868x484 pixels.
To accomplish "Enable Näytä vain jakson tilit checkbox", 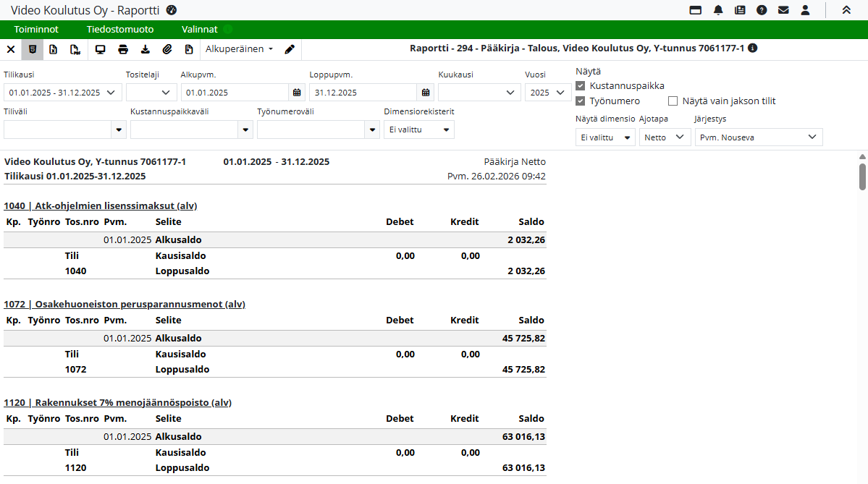I will [673, 101].
